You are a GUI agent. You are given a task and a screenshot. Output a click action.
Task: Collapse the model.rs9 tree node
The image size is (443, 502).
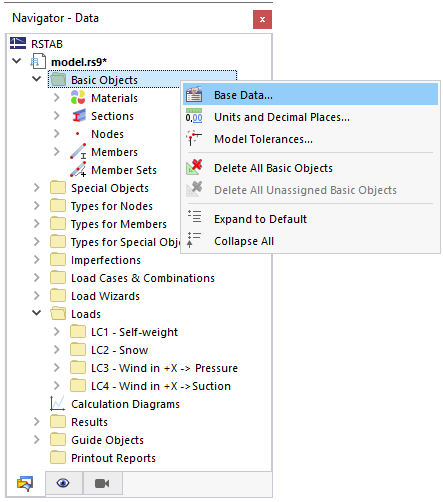pyautogui.click(x=17, y=61)
